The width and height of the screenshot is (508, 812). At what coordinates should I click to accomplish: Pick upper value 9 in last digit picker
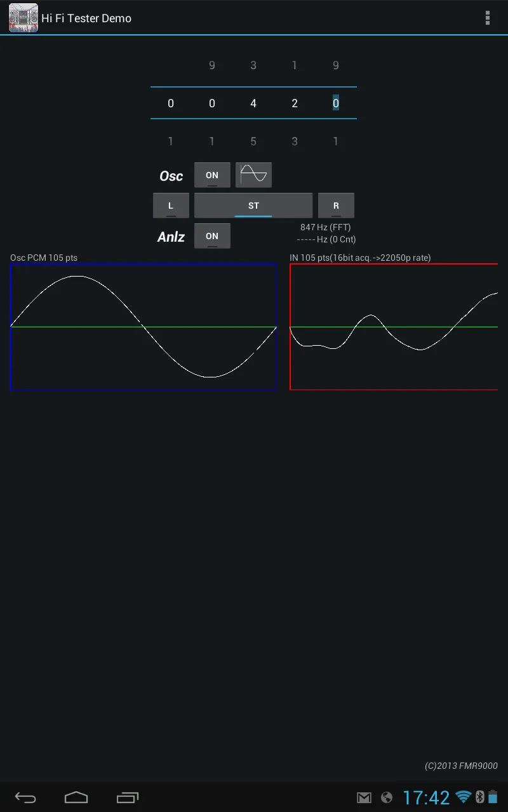pos(336,65)
